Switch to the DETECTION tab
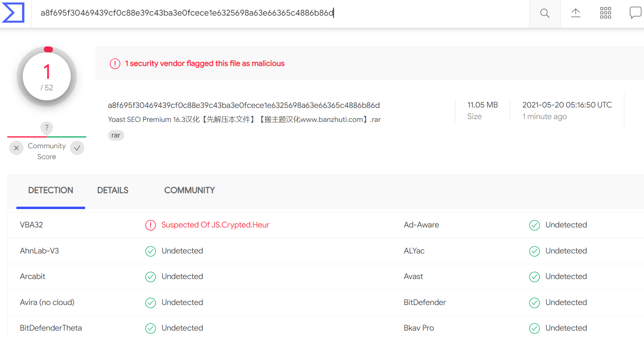Screen dimensions: 644x339 (51, 190)
